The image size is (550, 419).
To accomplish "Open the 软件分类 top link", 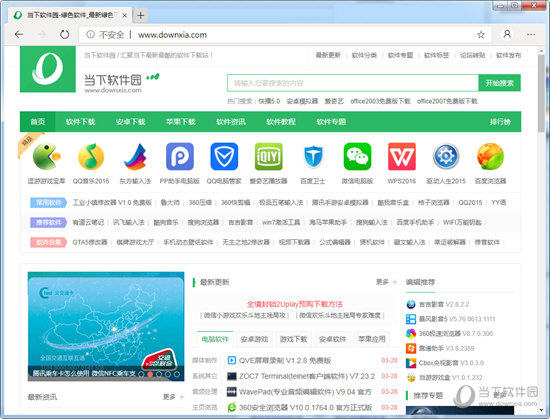I will pos(364,55).
